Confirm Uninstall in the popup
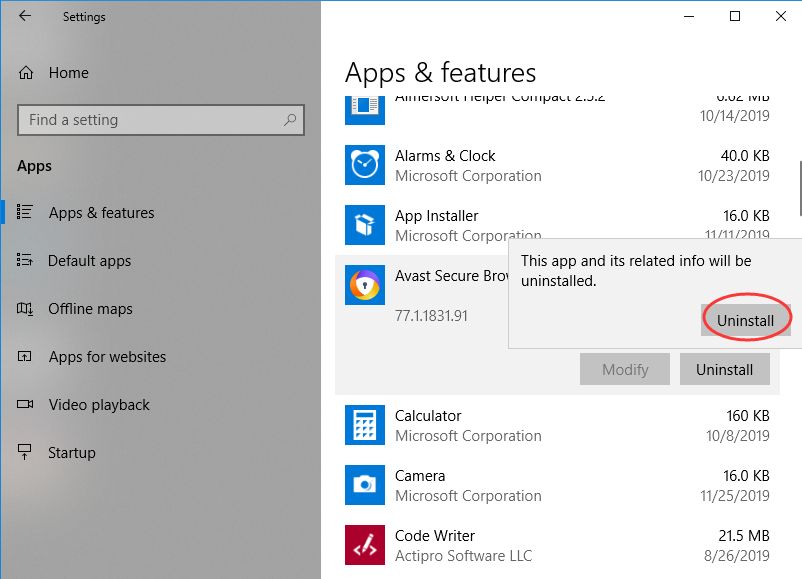 click(746, 321)
